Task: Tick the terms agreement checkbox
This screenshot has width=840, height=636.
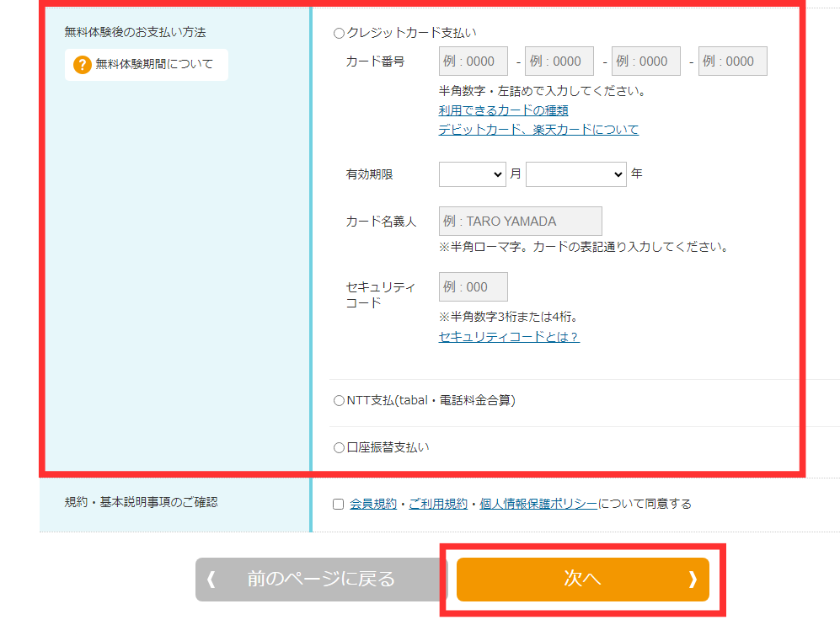Action: tap(339, 505)
